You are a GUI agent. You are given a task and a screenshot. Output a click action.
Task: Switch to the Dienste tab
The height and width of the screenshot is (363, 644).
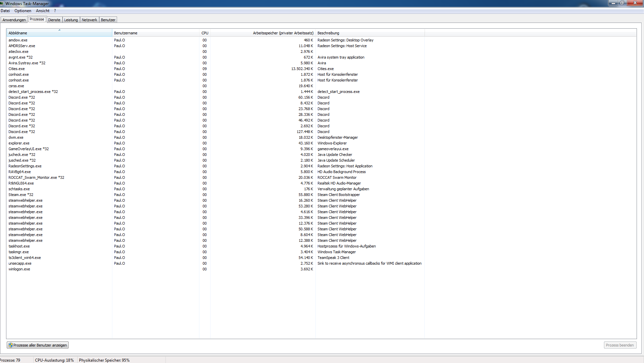[x=54, y=20]
